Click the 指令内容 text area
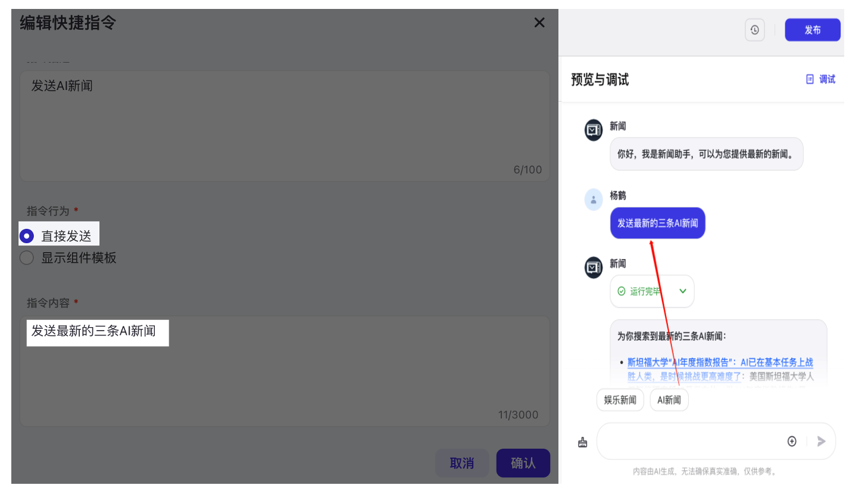868x485 pixels. [285, 371]
